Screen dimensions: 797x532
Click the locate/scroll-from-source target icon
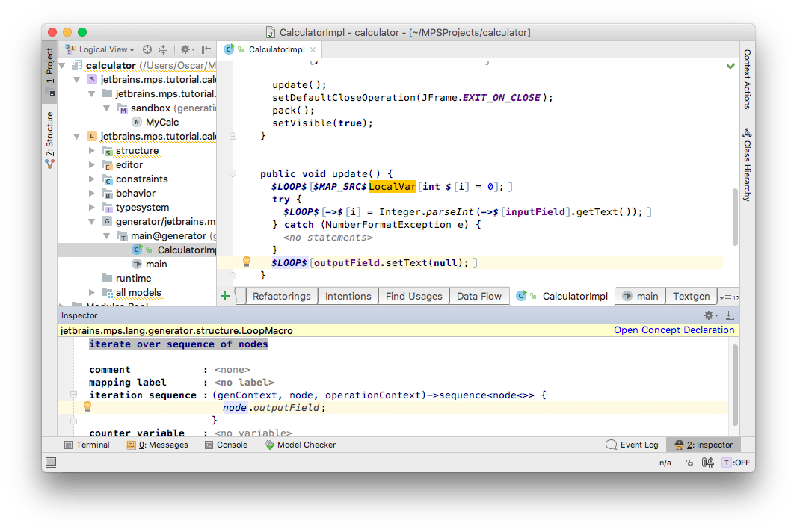pos(147,49)
